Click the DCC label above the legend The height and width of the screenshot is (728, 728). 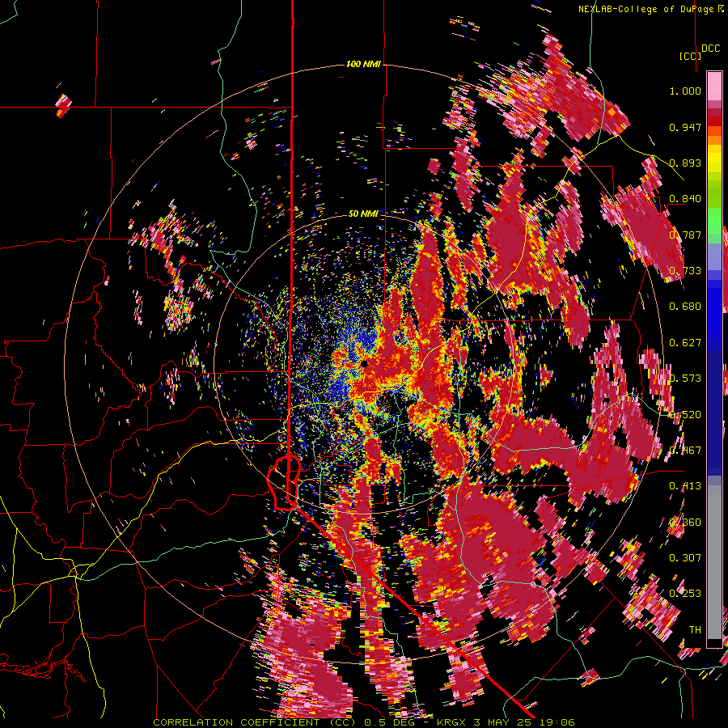[710, 49]
